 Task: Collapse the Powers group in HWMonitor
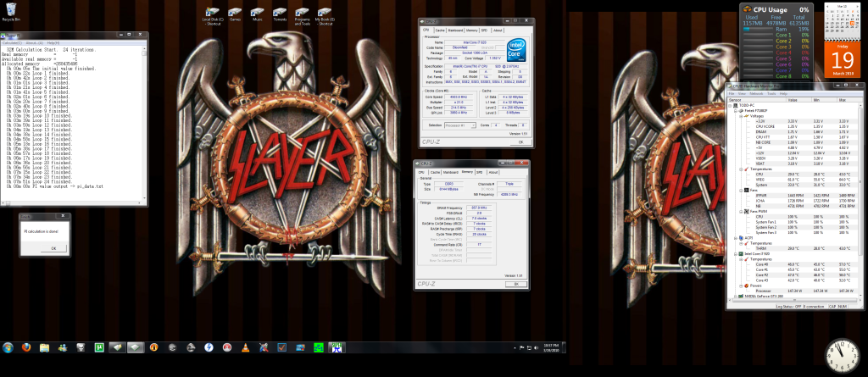pyautogui.click(x=739, y=286)
